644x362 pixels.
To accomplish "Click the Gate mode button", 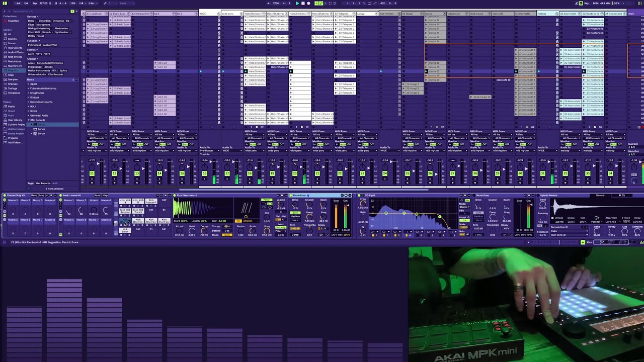I will (x=227, y=235).
